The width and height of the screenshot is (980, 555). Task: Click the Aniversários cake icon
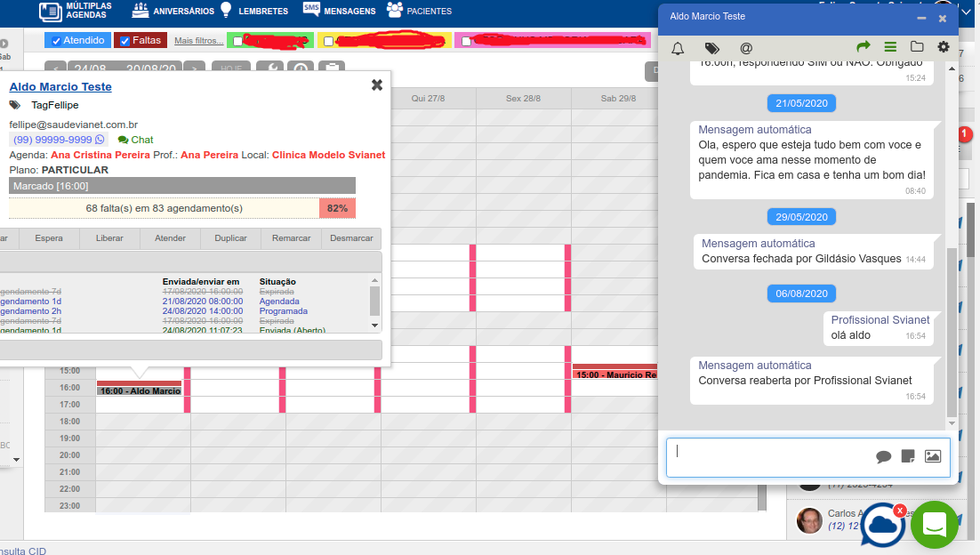click(141, 10)
